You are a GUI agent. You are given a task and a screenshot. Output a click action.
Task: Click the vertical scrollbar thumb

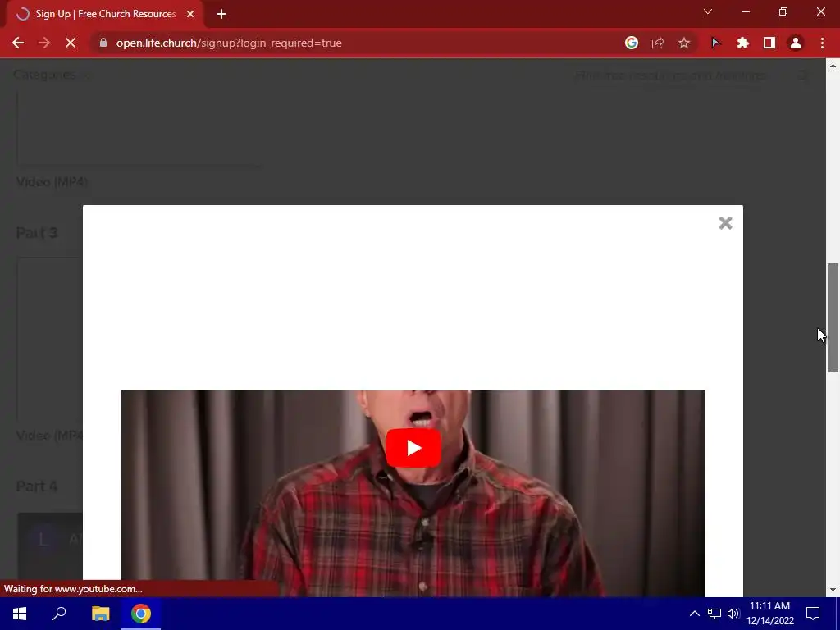tap(833, 317)
